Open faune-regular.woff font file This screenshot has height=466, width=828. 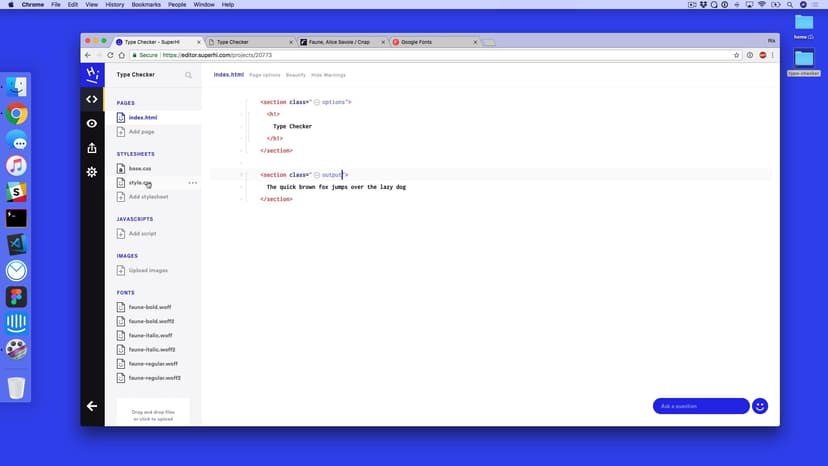point(151,364)
